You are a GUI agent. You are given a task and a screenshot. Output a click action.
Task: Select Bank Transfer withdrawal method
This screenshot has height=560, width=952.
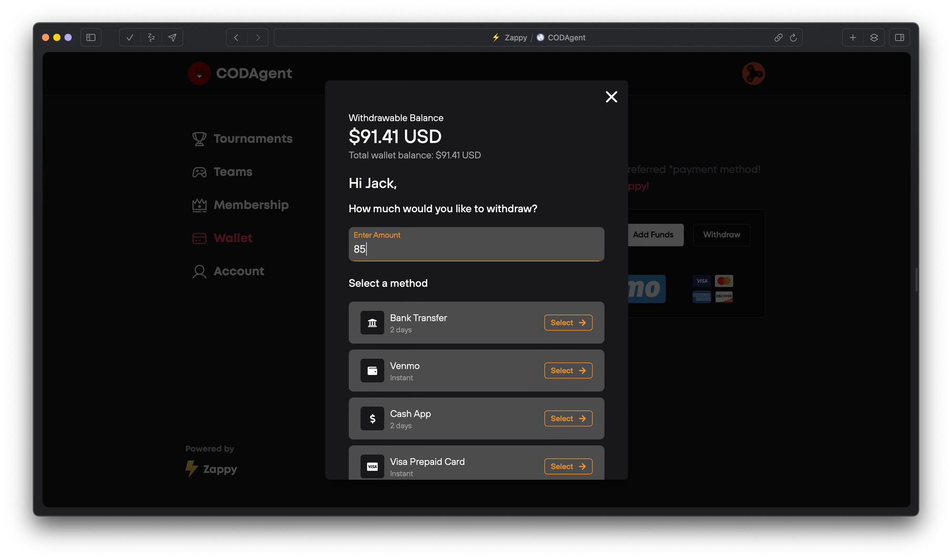[568, 323]
